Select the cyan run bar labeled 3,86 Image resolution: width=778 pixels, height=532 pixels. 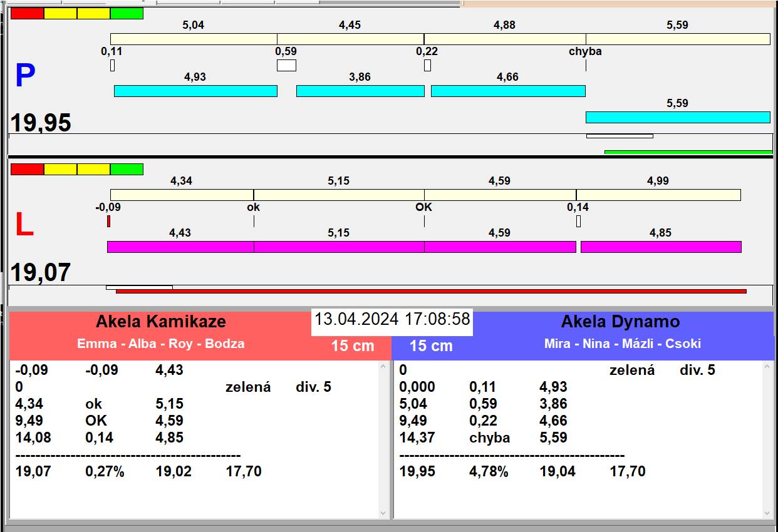tap(360, 91)
